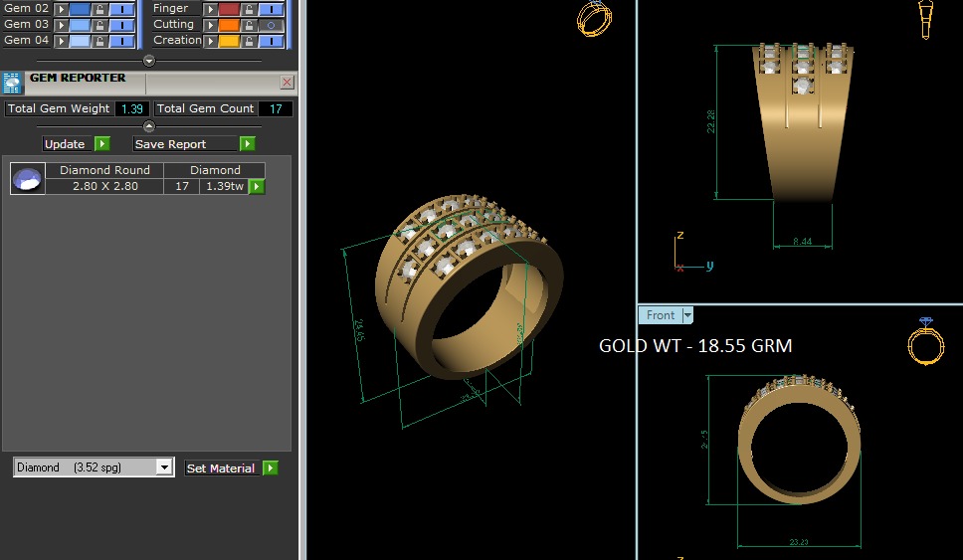This screenshot has height=560, width=963.
Task: Click Diamond Round cell in gem table
Action: pyautogui.click(x=104, y=170)
